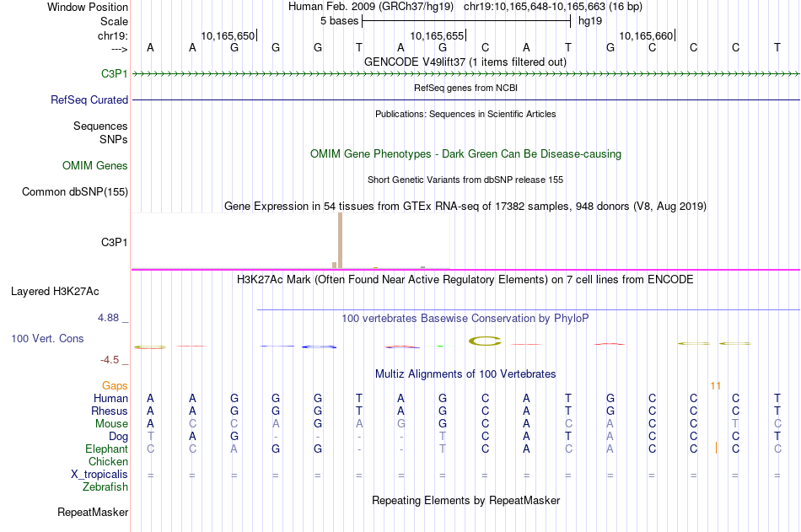Select the Chicken species row label
801x532 pixels.
tap(108, 461)
